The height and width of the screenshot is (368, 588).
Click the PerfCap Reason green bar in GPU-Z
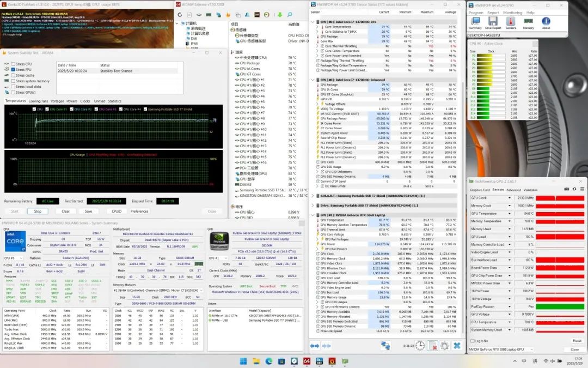560,307
